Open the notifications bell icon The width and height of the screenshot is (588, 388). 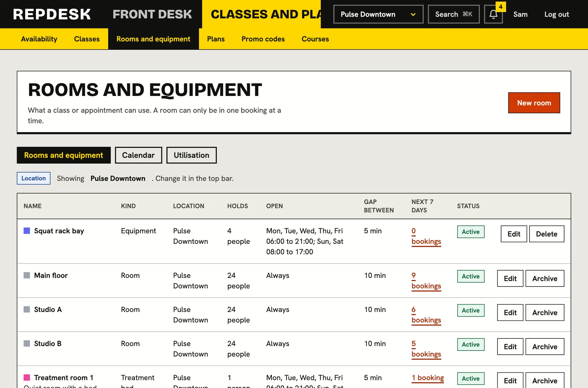tap(493, 14)
